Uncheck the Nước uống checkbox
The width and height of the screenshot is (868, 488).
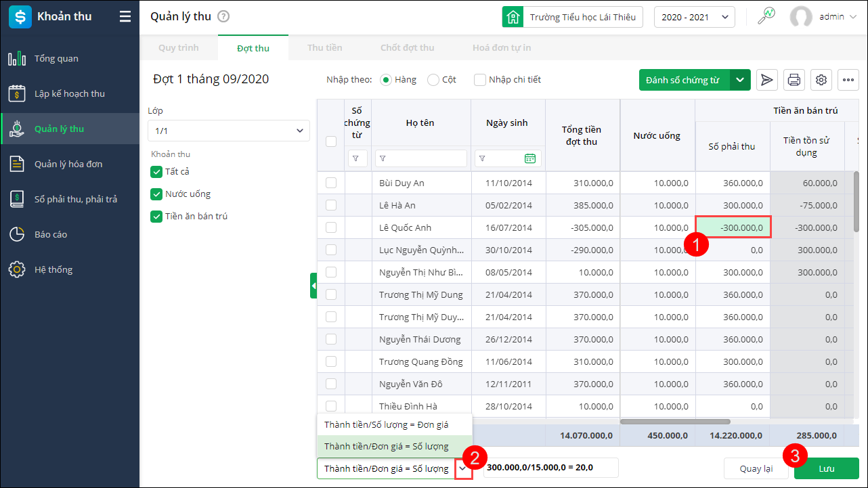156,194
